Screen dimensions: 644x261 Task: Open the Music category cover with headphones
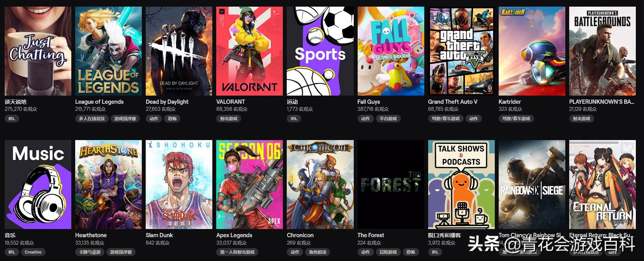38,185
